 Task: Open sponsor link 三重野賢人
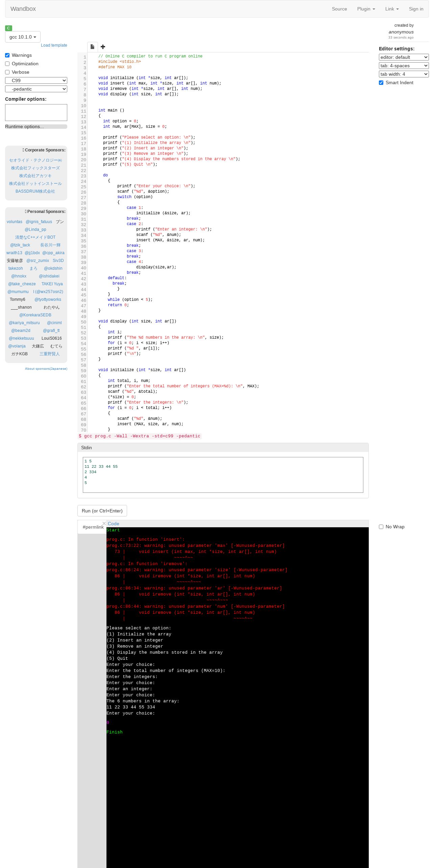(x=50, y=354)
